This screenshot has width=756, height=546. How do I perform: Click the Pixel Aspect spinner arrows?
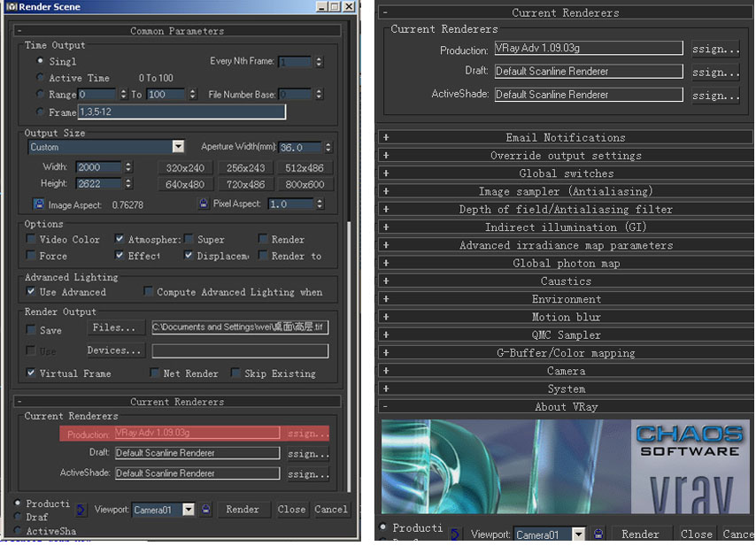(x=320, y=204)
